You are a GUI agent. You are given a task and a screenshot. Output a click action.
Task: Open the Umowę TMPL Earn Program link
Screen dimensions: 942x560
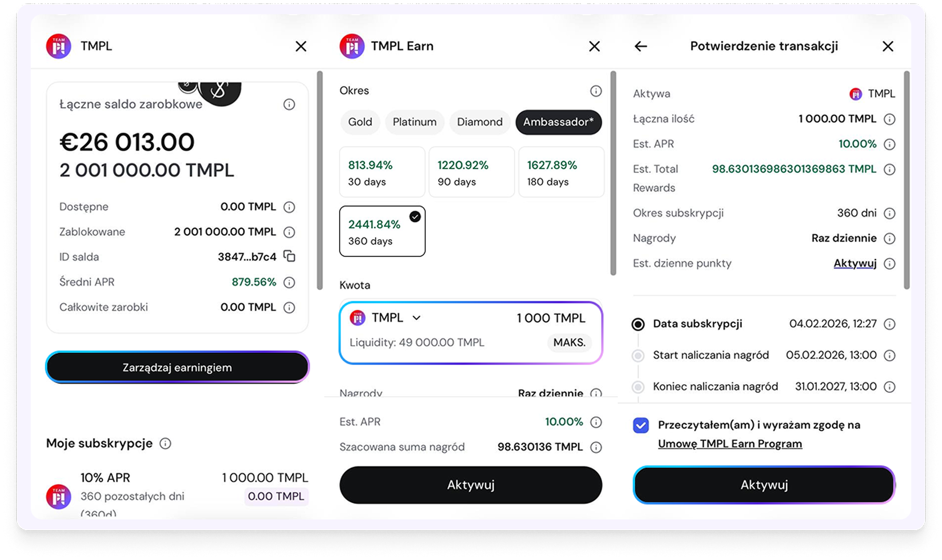(730, 444)
